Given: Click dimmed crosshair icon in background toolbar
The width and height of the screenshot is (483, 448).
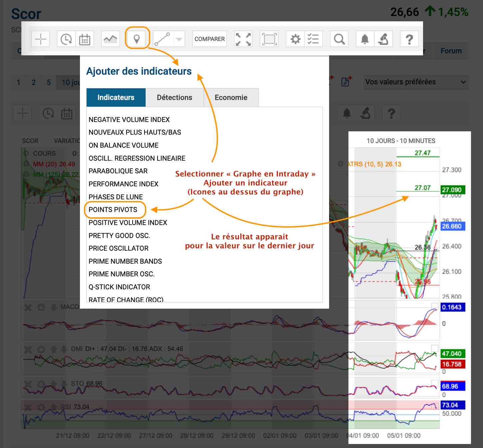Looking at the screenshot, I should tap(23, 113).
